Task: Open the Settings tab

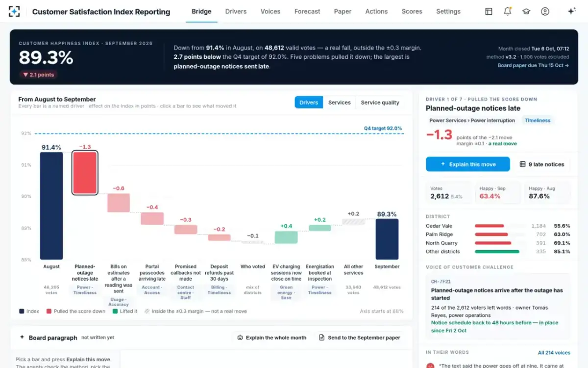Action: (448, 11)
